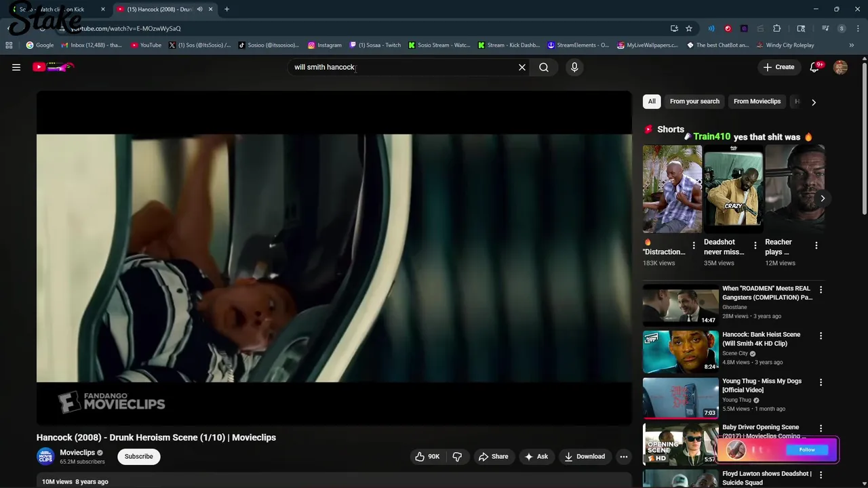Image resolution: width=868 pixels, height=488 pixels.
Task: Open Inbox Gmail bookmark
Action: [92, 45]
